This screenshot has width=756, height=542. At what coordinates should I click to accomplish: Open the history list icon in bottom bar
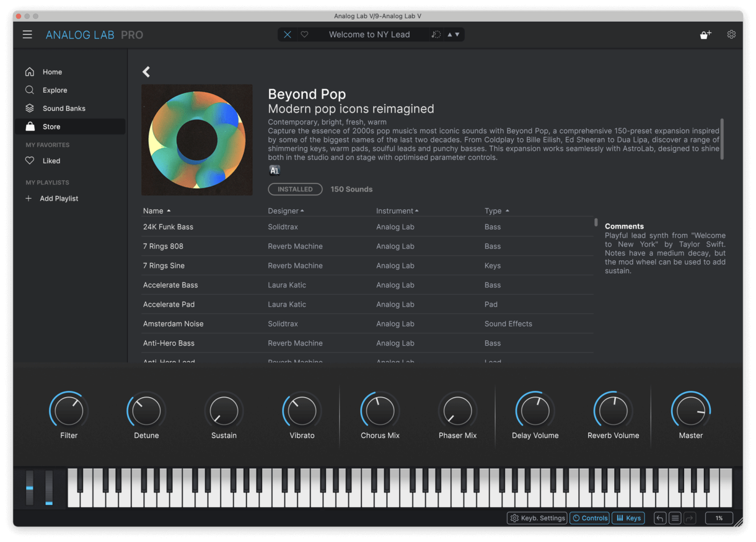(x=675, y=518)
